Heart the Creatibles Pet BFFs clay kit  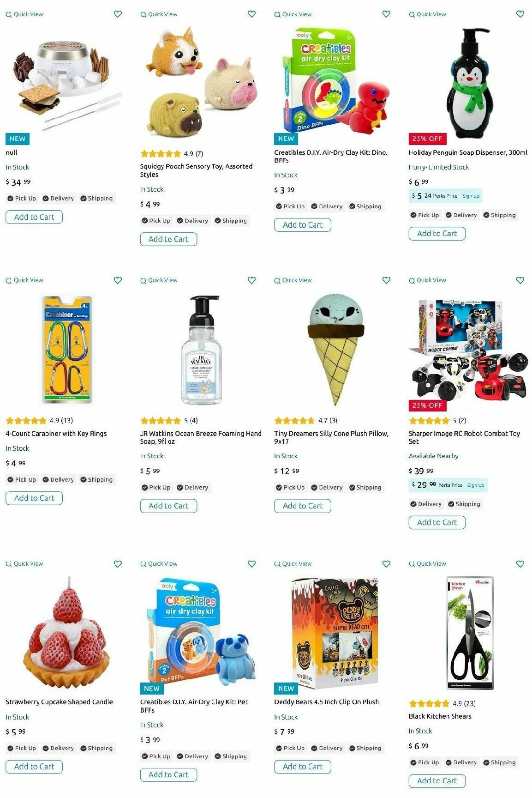[x=251, y=564]
